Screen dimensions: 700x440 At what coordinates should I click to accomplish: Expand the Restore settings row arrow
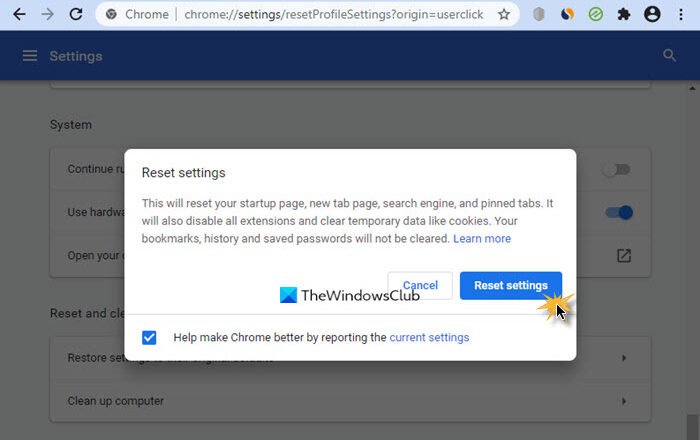click(624, 358)
